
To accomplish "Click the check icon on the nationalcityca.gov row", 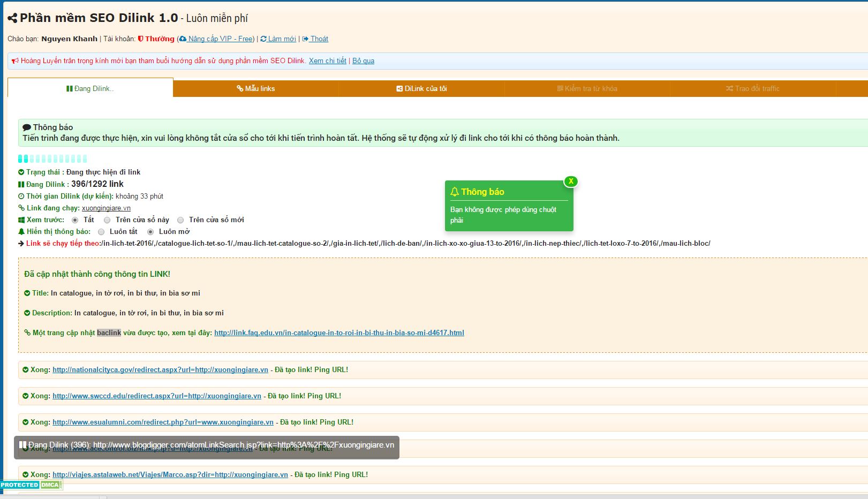I will [26, 370].
